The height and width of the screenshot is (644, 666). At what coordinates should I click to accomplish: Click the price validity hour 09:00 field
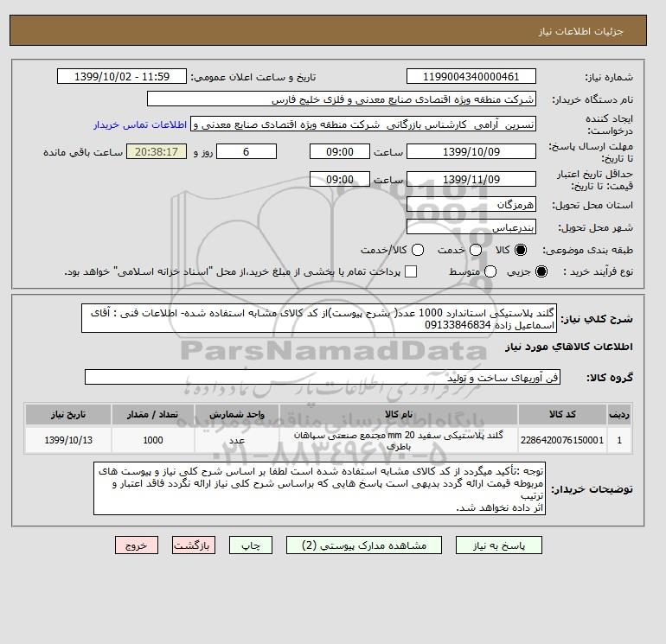pos(340,179)
